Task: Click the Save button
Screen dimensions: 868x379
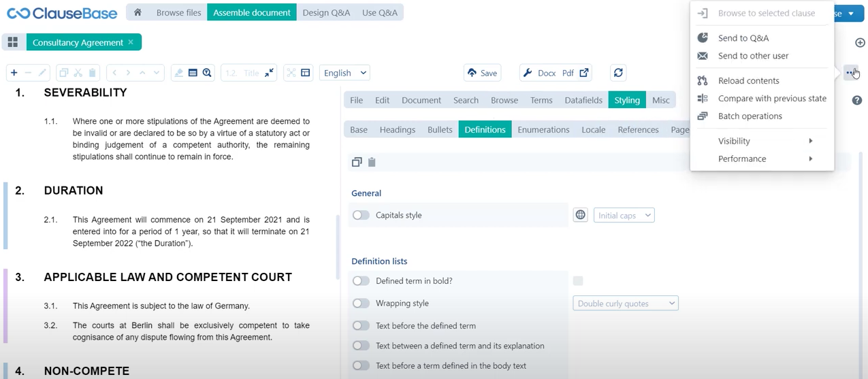Action: tap(482, 73)
